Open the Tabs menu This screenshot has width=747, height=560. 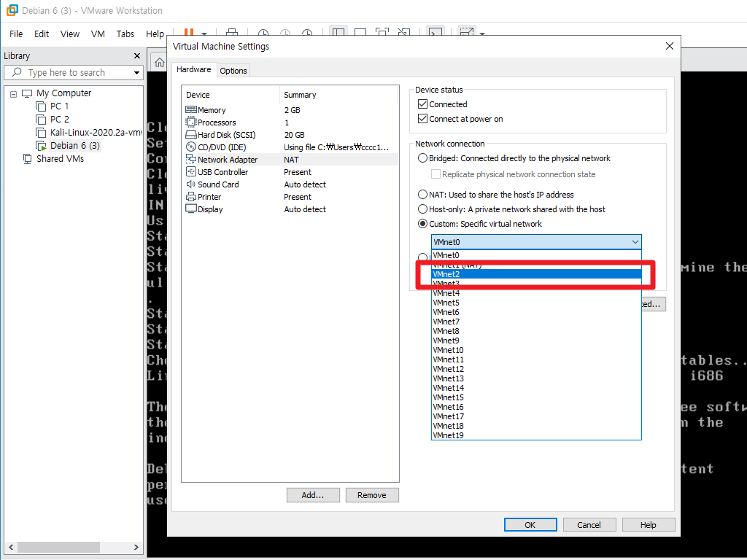click(x=125, y=34)
